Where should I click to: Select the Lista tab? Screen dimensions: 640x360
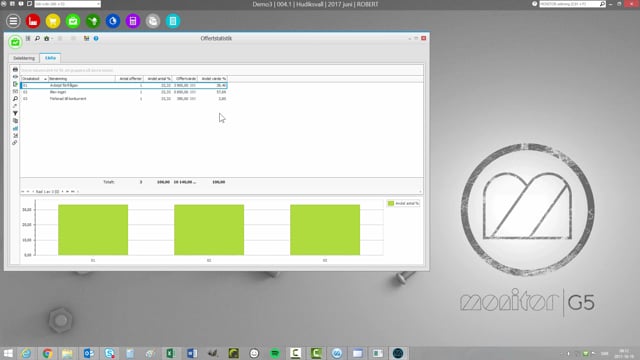click(50, 58)
